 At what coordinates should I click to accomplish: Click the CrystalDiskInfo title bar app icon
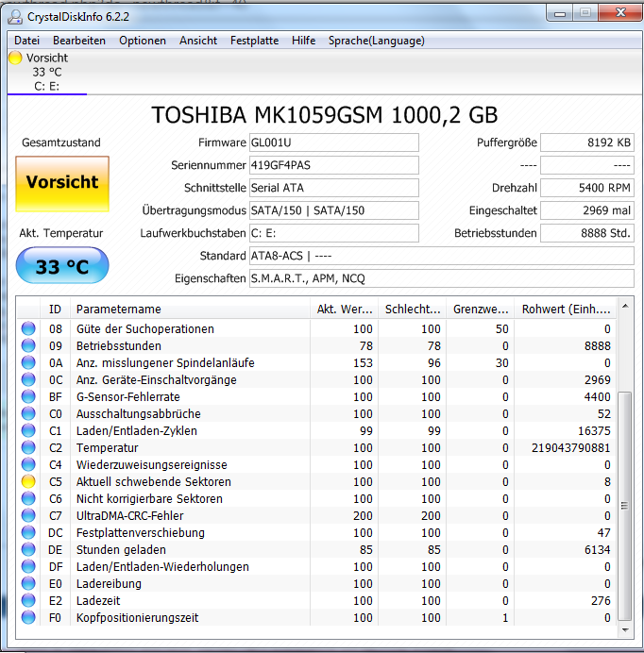coord(15,17)
